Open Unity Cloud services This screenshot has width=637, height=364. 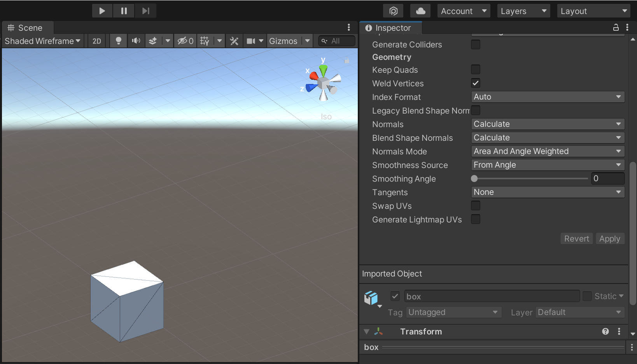tap(420, 10)
